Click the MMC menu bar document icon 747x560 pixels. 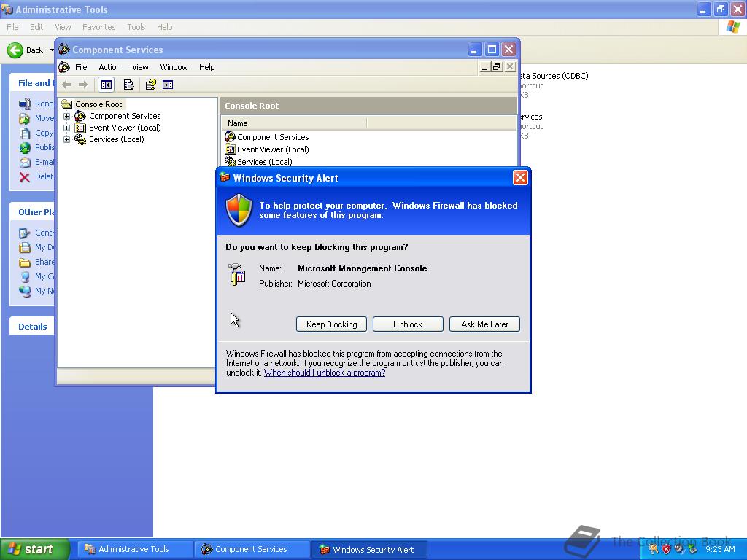coord(64,67)
